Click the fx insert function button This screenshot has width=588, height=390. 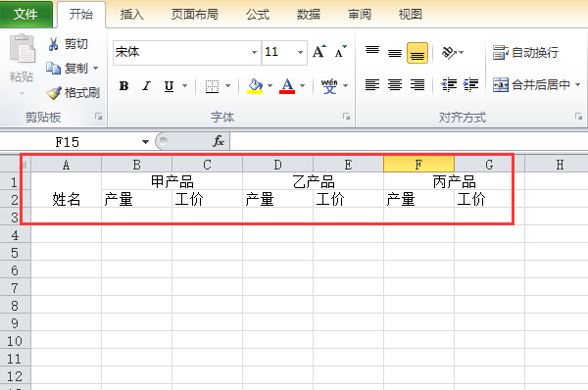tap(219, 141)
